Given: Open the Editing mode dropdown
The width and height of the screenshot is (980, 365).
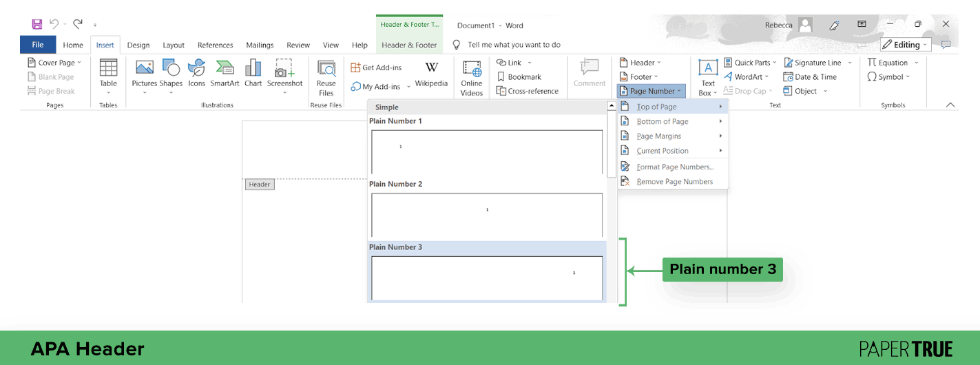Looking at the screenshot, I should pyautogui.click(x=906, y=45).
